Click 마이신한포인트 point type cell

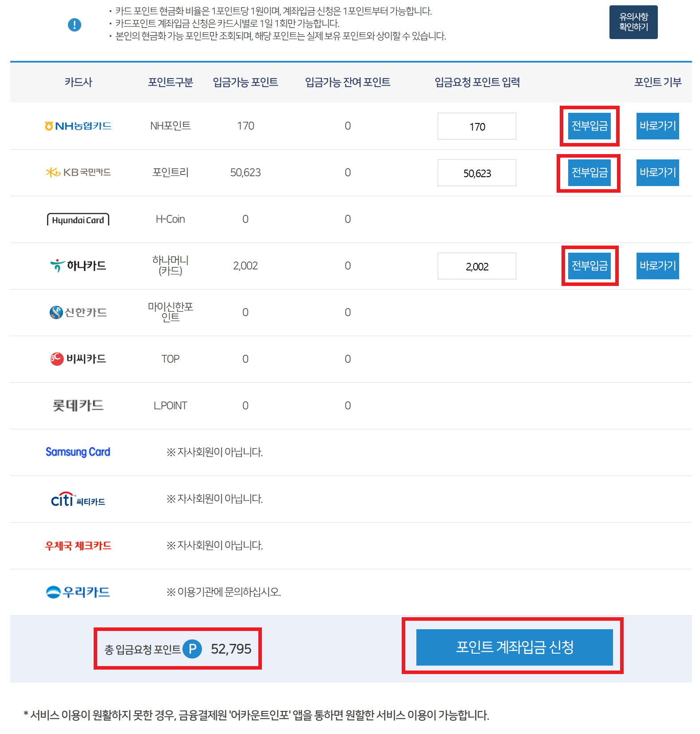click(x=170, y=312)
